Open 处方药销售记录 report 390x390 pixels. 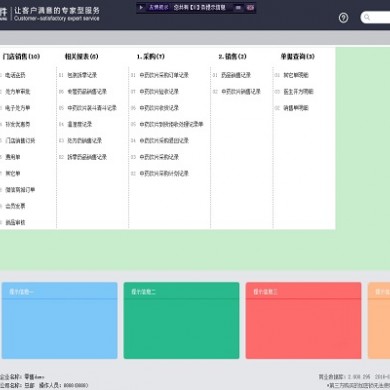85,141
